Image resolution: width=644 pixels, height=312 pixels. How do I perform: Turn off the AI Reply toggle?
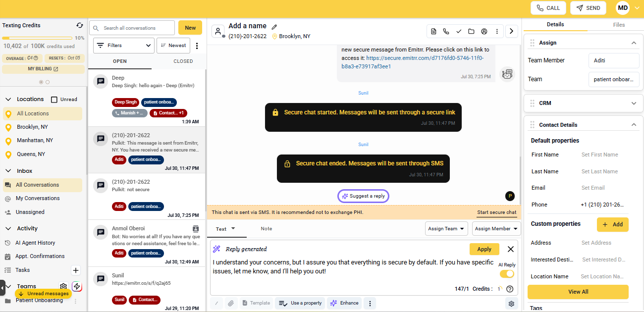pos(507,274)
